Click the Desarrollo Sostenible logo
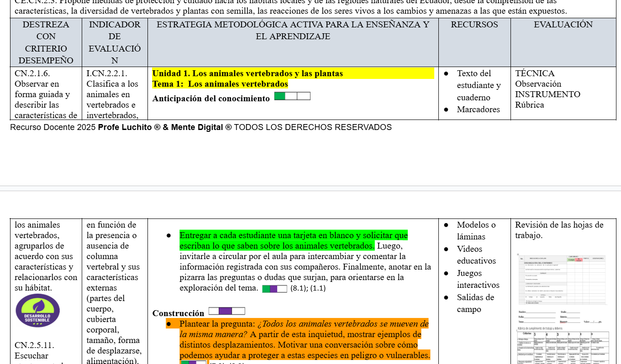 point(37,310)
